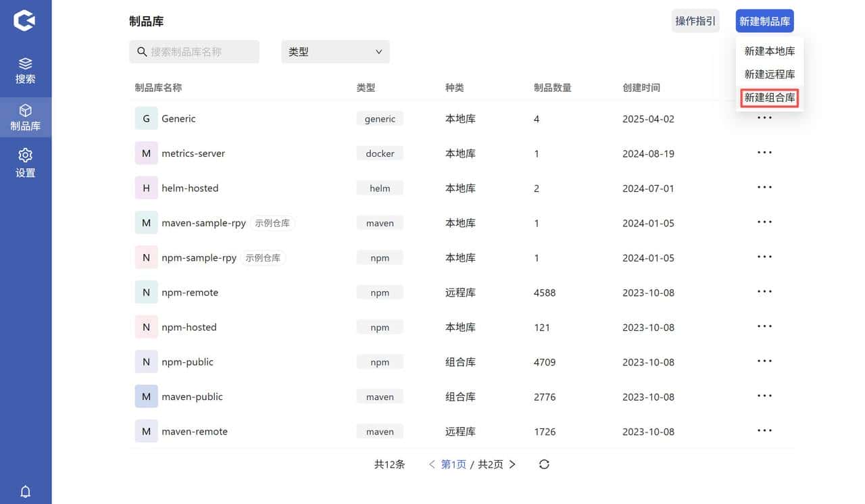Screen dimensions: 865x504
Task: Click the 第1页 page link
Action: pos(453,464)
